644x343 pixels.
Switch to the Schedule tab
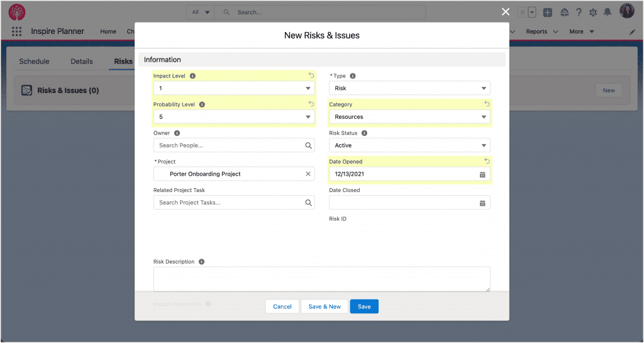coord(34,62)
